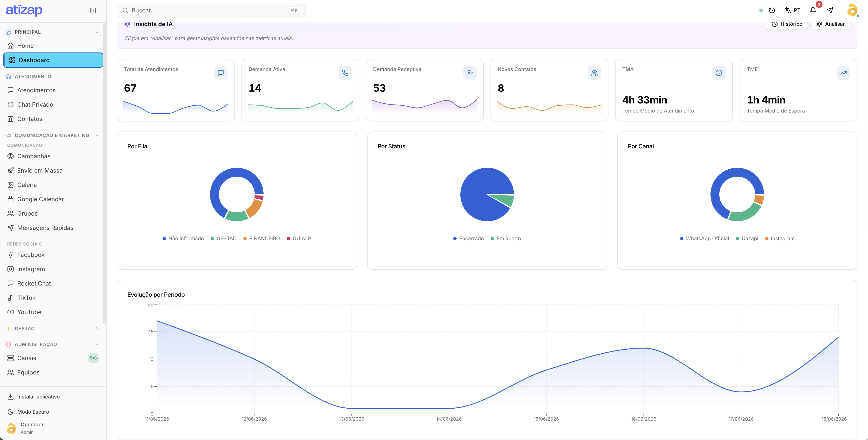Viewport: 868px width, 440px height.
Task: Click the chat icon on Total de Atendimentos card
Action: [x=221, y=73]
